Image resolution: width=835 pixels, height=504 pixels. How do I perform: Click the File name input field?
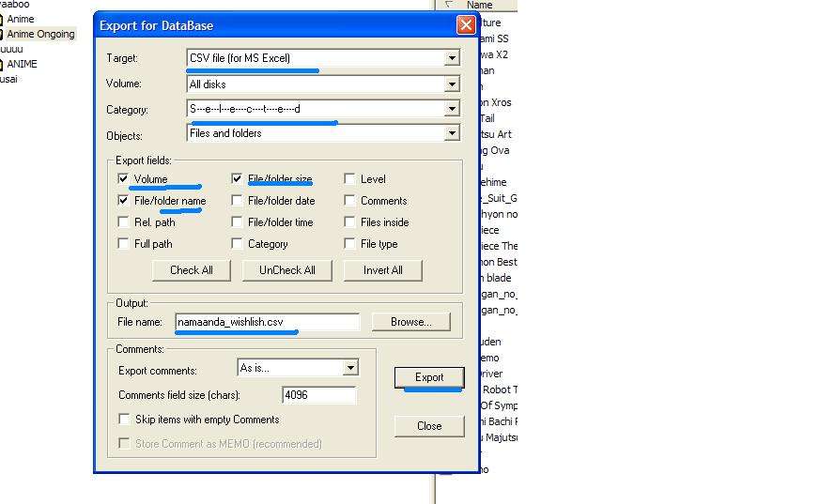coord(268,322)
